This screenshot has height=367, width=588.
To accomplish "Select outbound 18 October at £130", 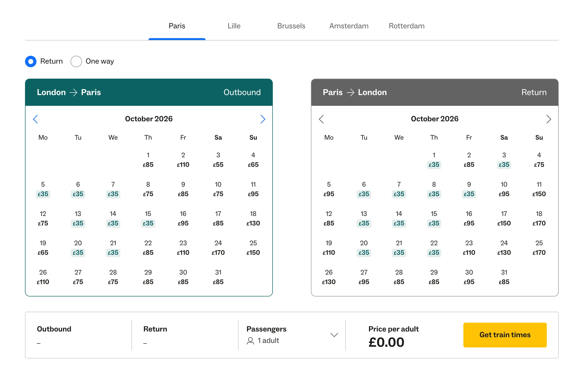I will (x=253, y=219).
